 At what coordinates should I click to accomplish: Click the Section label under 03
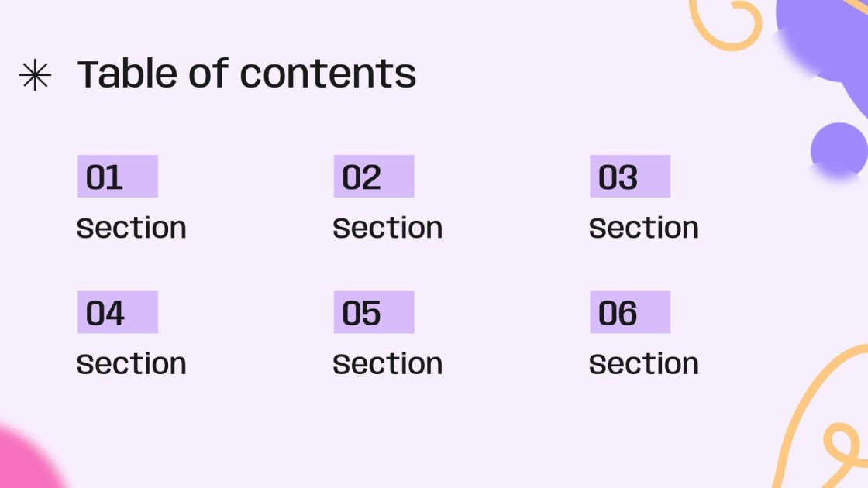point(644,228)
